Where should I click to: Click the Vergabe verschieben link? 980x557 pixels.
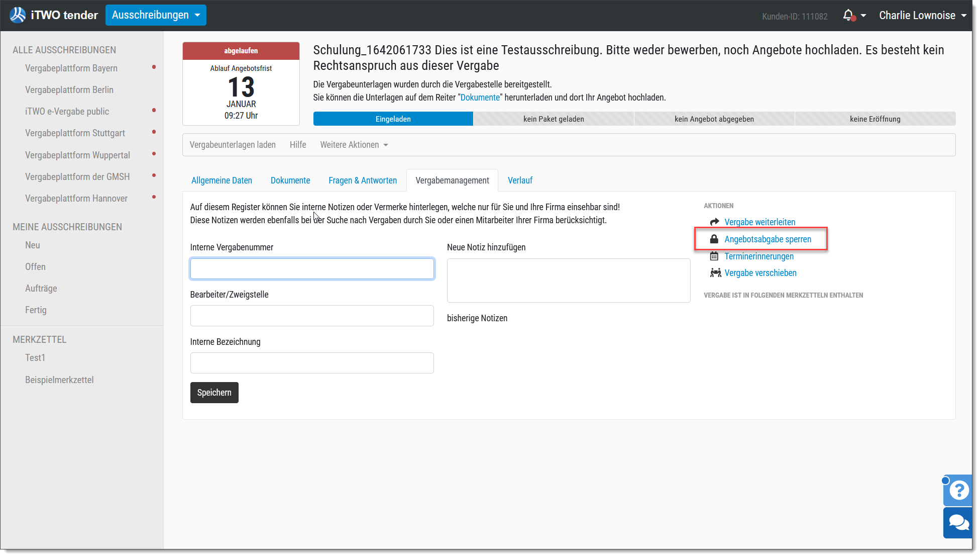click(x=760, y=272)
